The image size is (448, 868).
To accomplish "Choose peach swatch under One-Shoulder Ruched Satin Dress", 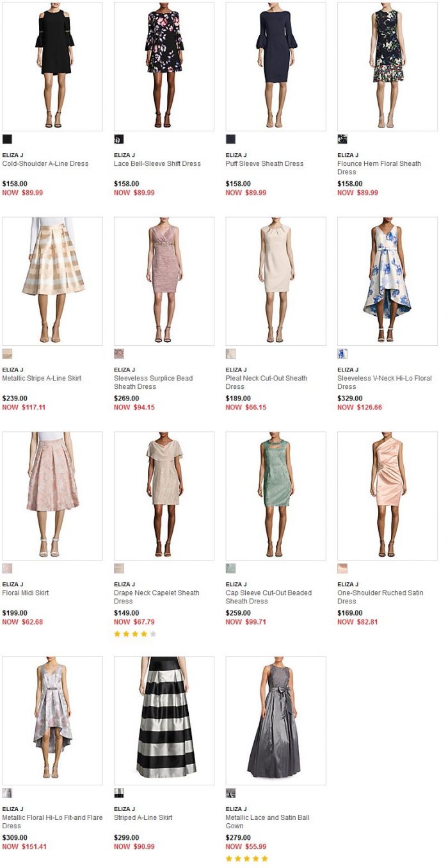I will coord(342,568).
